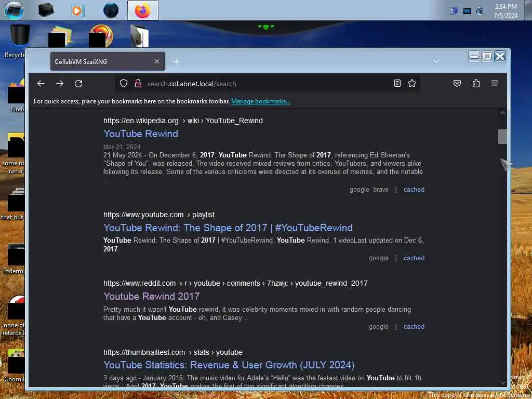Click the scrollbar down arrow
Image resolution: width=532 pixels, height=399 pixels.
point(502,383)
